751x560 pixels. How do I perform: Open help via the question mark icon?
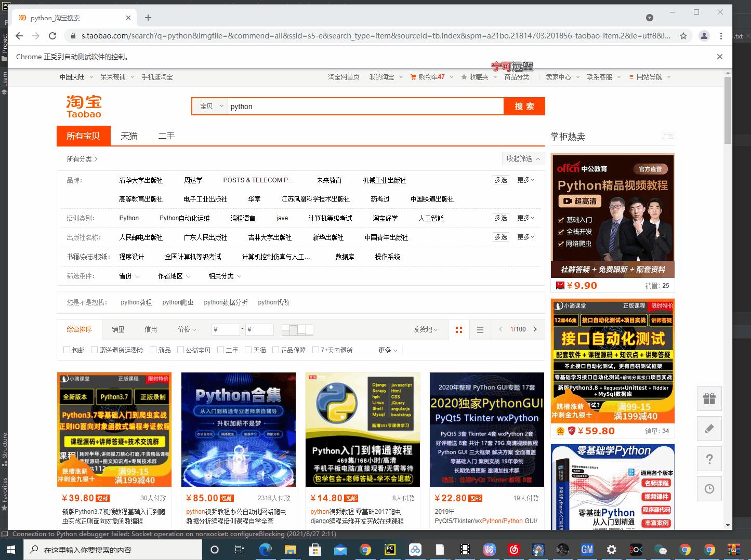[x=709, y=459]
